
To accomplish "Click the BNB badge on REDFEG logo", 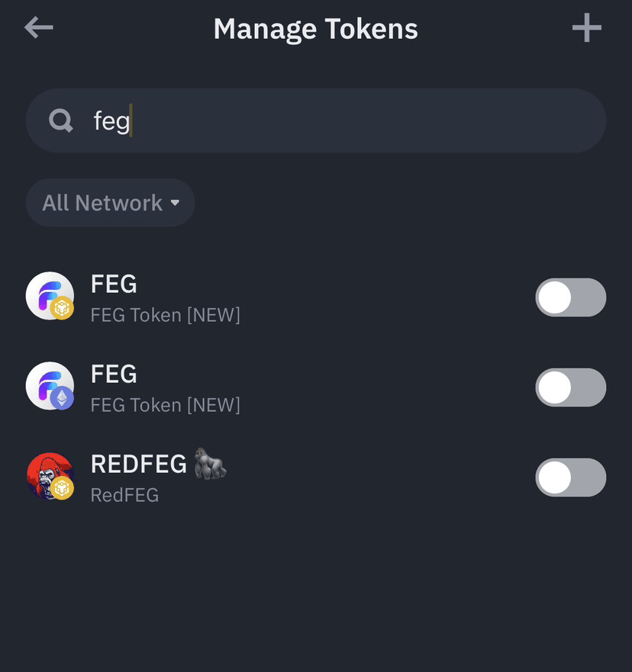I will point(62,488).
